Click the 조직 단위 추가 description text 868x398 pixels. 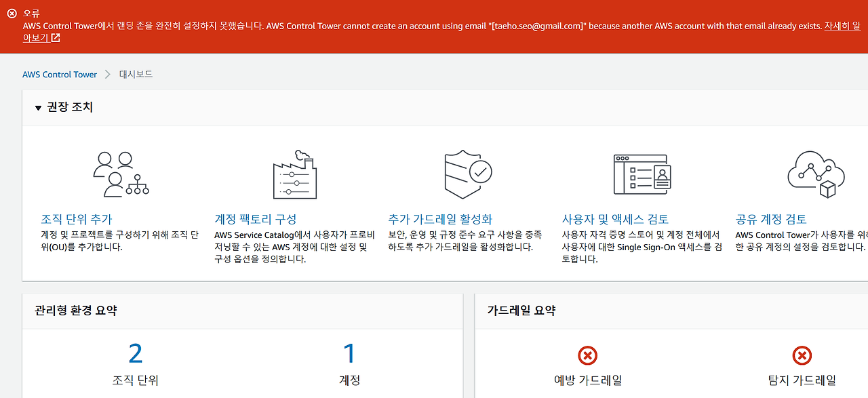tap(119, 241)
